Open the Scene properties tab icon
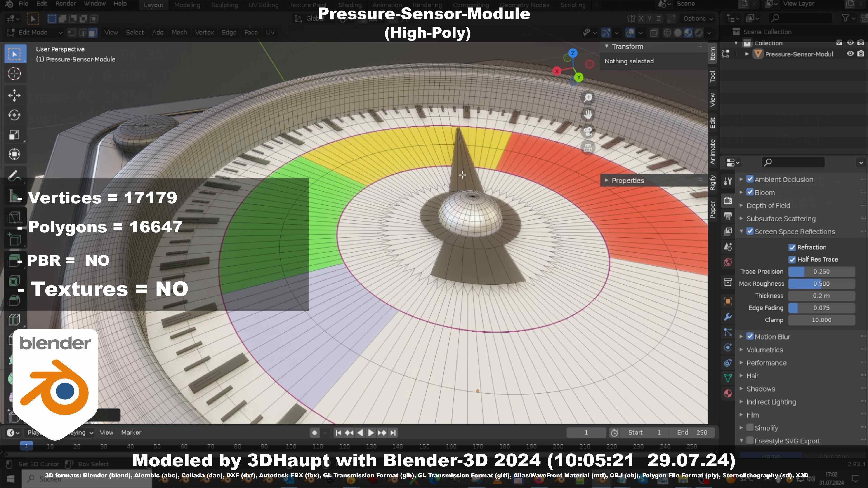Screen dimensions: 868x488 coord(728,247)
